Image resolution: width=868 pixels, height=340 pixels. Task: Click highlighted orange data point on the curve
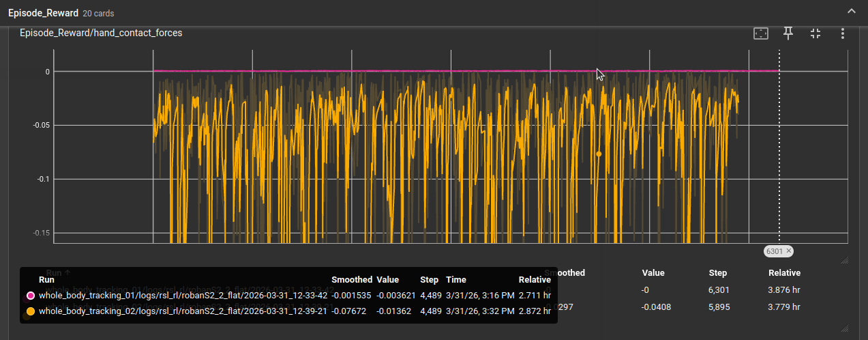[x=599, y=154]
